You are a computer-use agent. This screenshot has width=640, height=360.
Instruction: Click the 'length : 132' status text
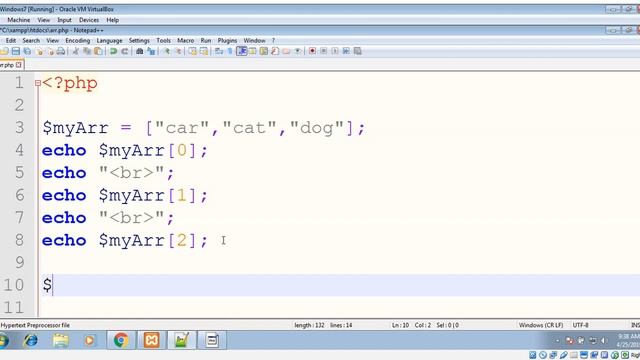[x=309, y=325]
